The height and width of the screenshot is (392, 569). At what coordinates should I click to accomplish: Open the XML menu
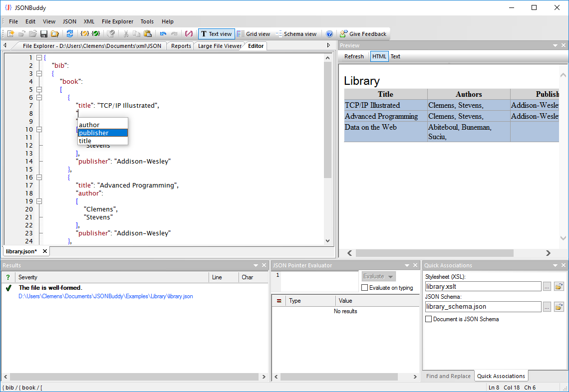(89, 21)
